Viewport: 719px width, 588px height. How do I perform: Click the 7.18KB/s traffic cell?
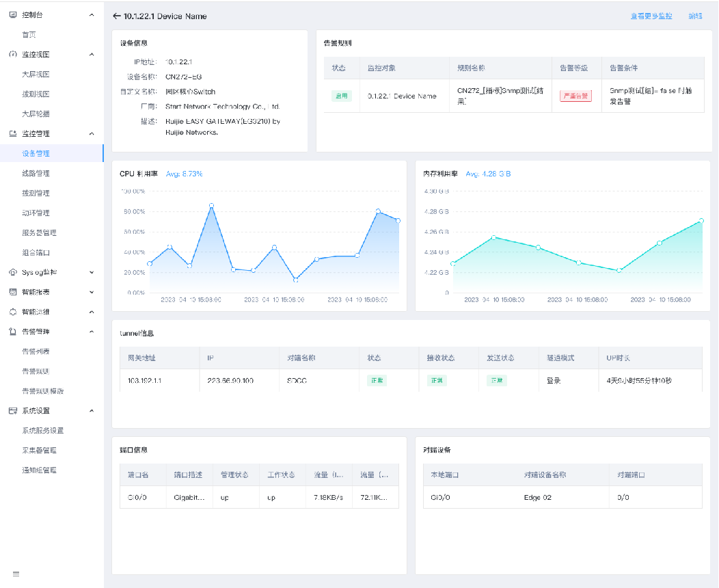(328, 498)
